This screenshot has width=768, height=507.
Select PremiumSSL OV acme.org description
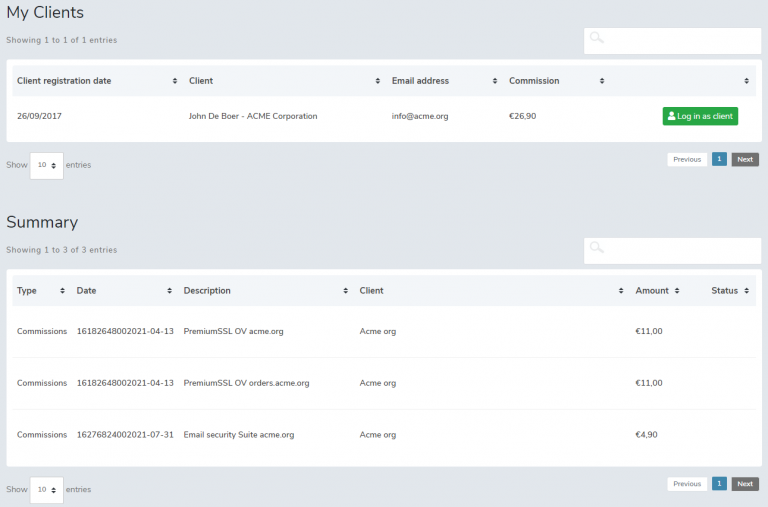click(233, 331)
